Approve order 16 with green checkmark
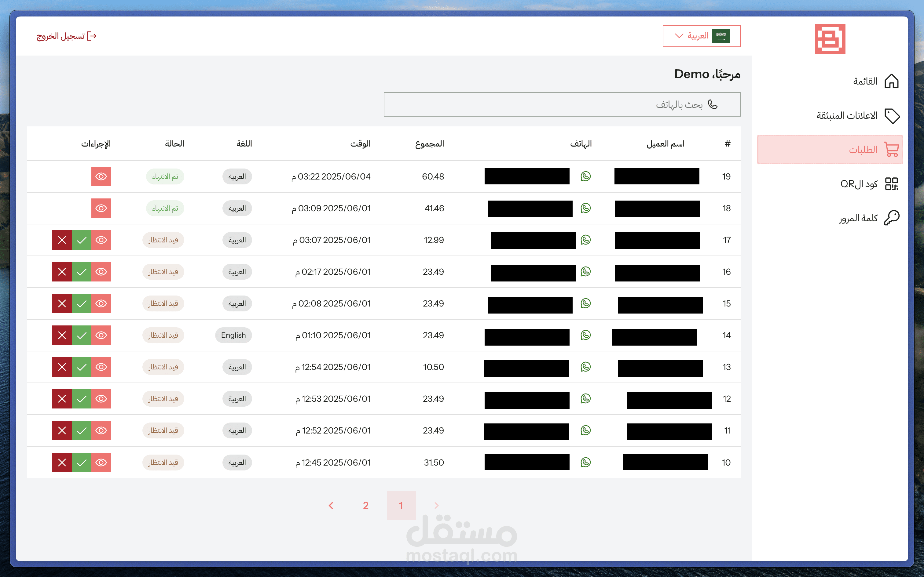Image resolution: width=924 pixels, height=577 pixels. tap(81, 272)
